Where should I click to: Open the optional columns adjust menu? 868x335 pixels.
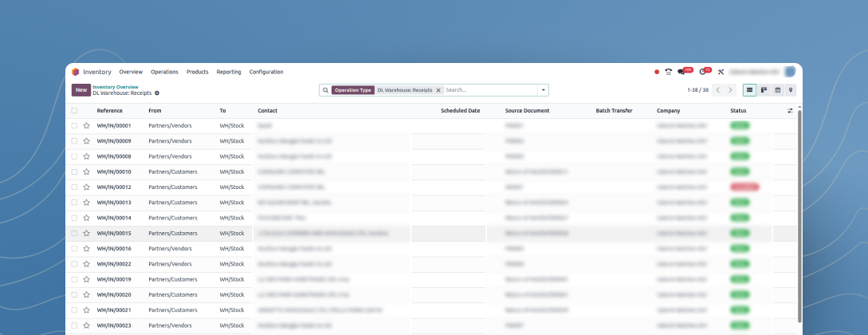click(x=790, y=111)
